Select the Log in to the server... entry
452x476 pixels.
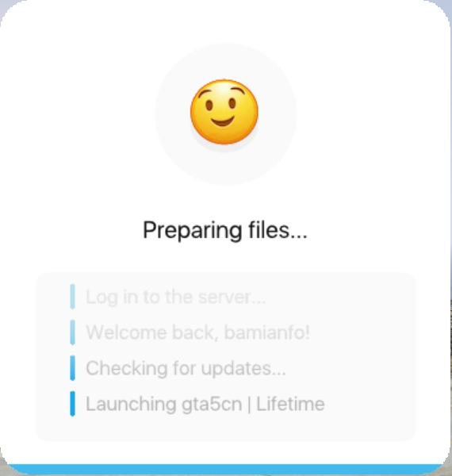175,297
